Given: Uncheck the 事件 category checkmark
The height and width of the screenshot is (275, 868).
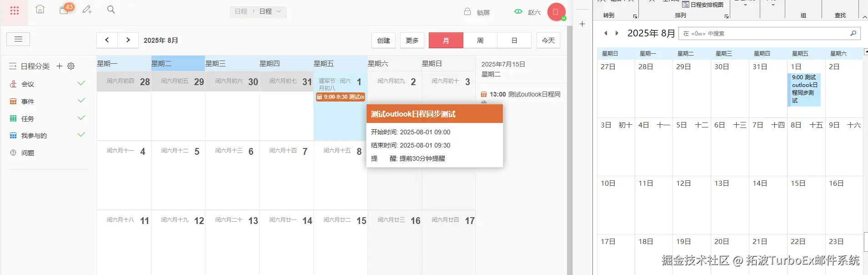Looking at the screenshot, I should [81, 101].
